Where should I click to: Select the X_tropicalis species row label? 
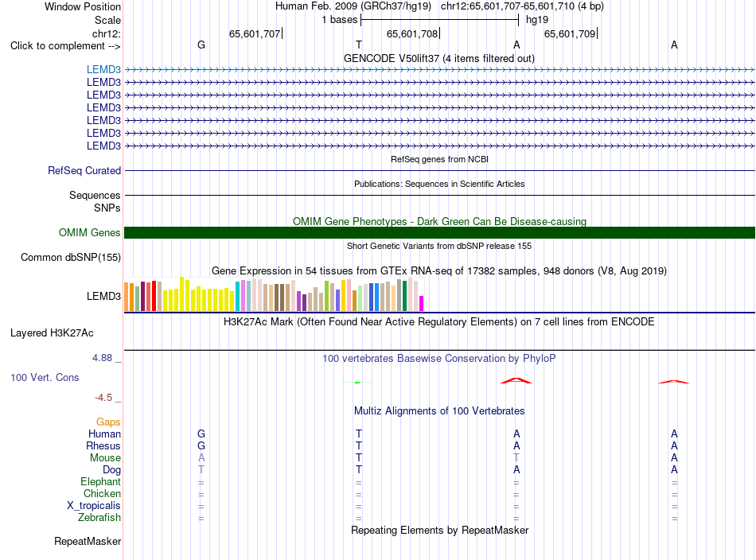tap(94, 506)
